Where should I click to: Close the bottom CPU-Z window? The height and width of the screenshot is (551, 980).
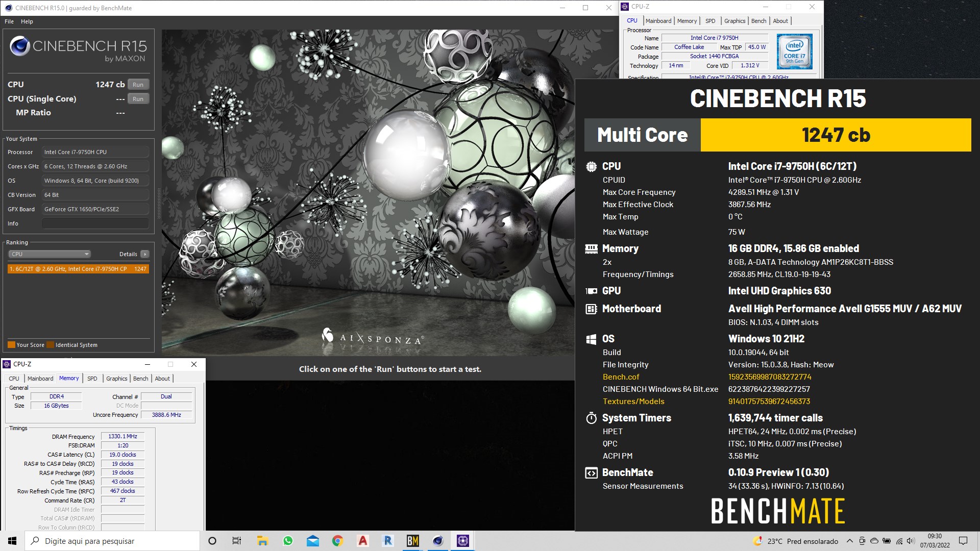pos(193,364)
